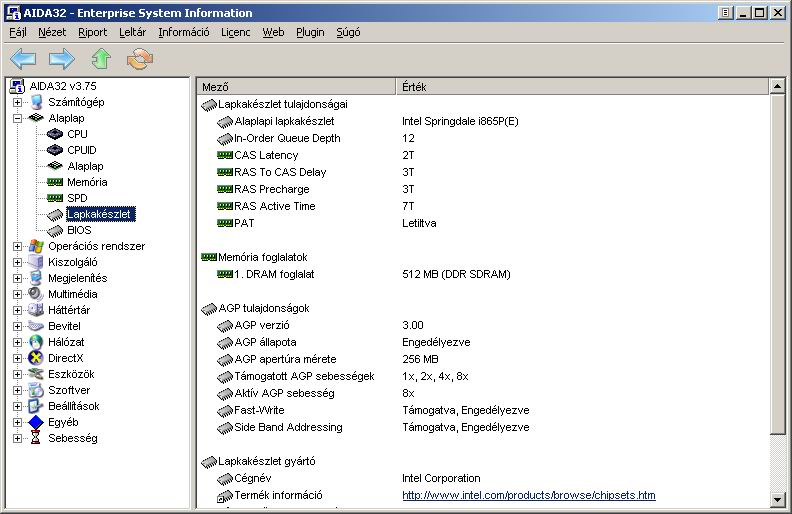
Task: Click the Bevitel keyboard icon
Action: [36, 326]
